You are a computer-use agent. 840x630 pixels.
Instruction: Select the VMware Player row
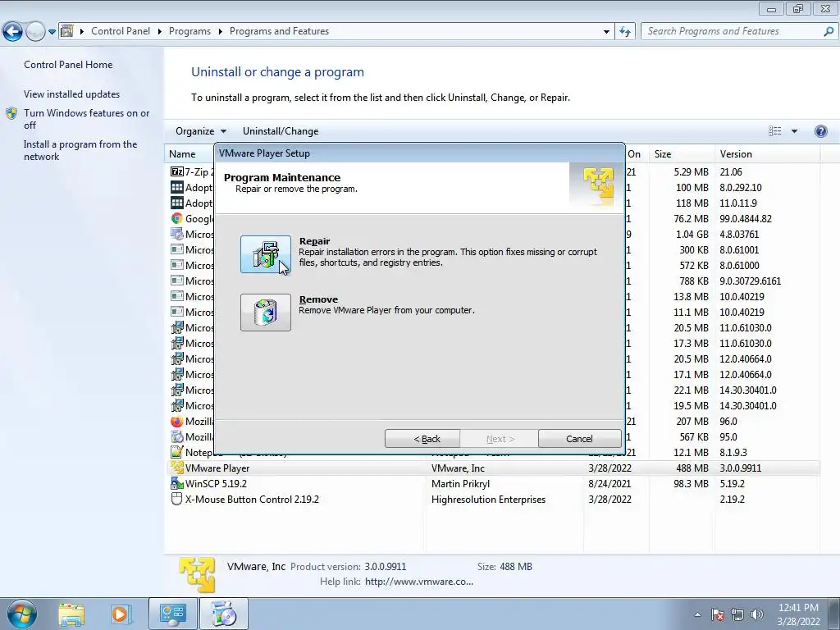point(493,468)
